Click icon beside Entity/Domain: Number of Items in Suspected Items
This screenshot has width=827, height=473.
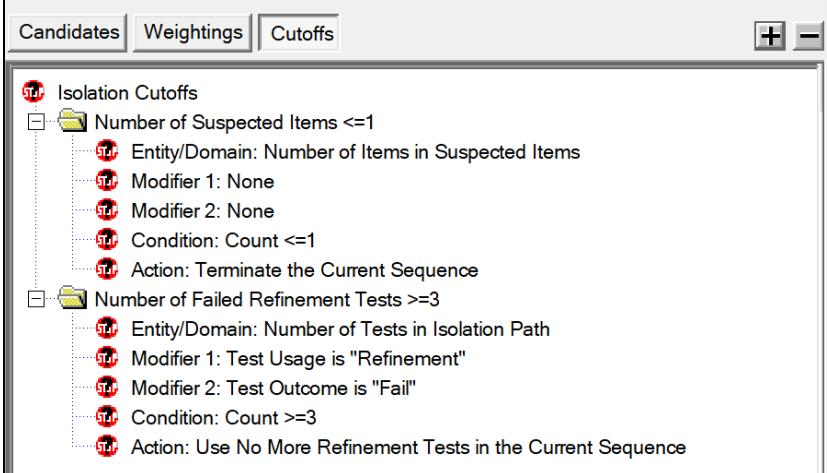coord(107,151)
